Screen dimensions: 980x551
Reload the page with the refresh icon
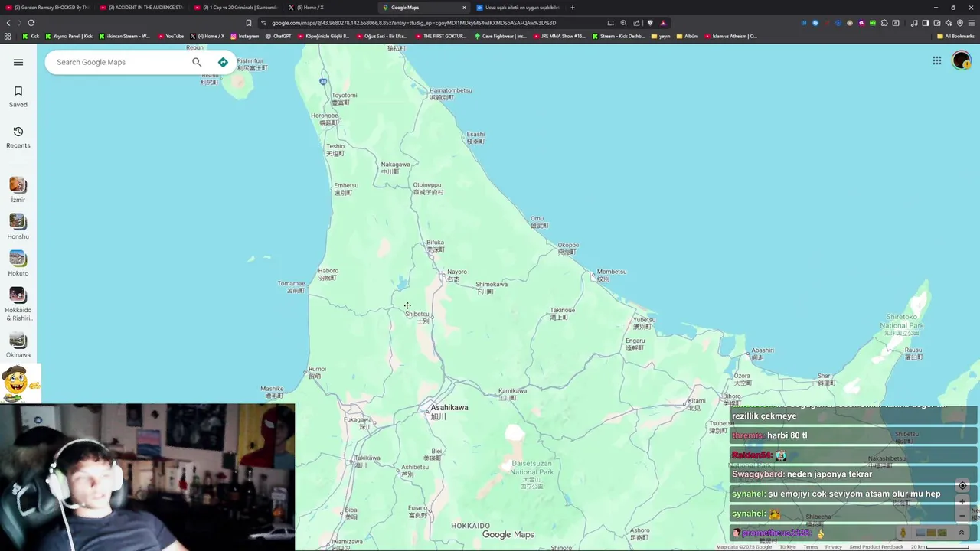tap(31, 23)
